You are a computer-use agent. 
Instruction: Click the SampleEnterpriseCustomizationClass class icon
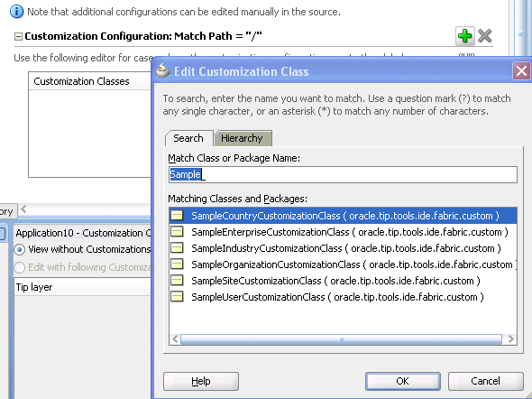(x=177, y=232)
